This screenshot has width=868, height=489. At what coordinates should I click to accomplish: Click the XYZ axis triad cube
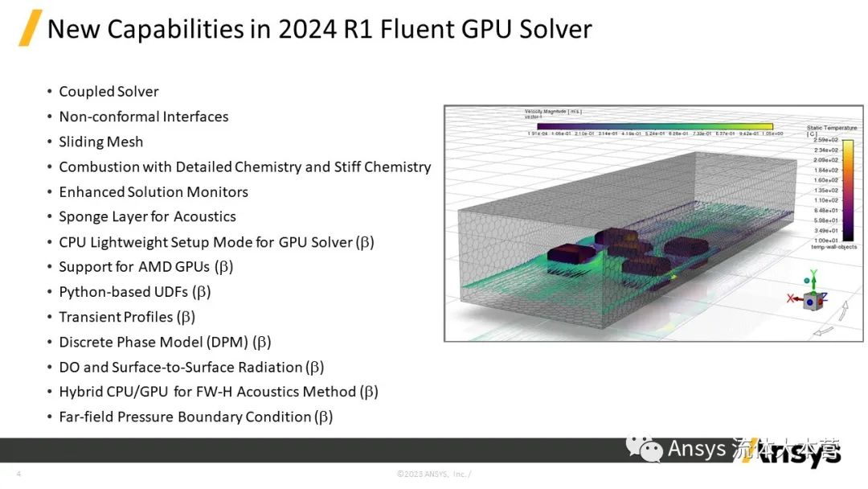[812, 302]
